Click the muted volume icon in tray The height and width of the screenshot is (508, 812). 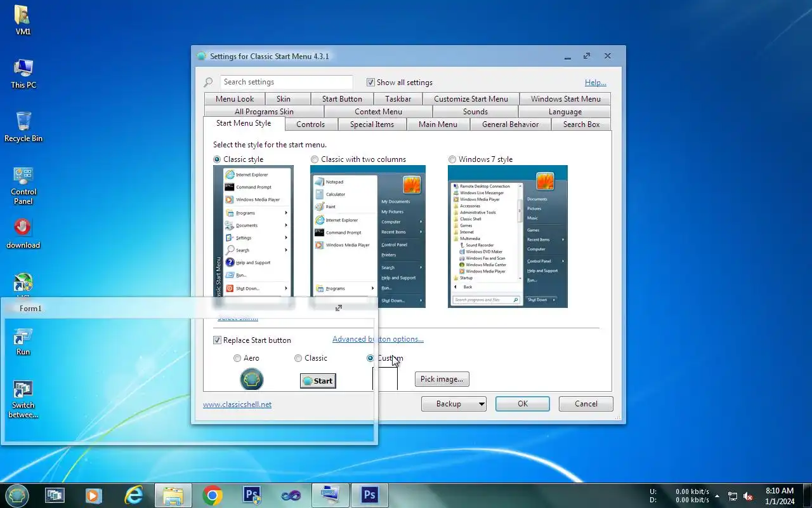coord(749,496)
